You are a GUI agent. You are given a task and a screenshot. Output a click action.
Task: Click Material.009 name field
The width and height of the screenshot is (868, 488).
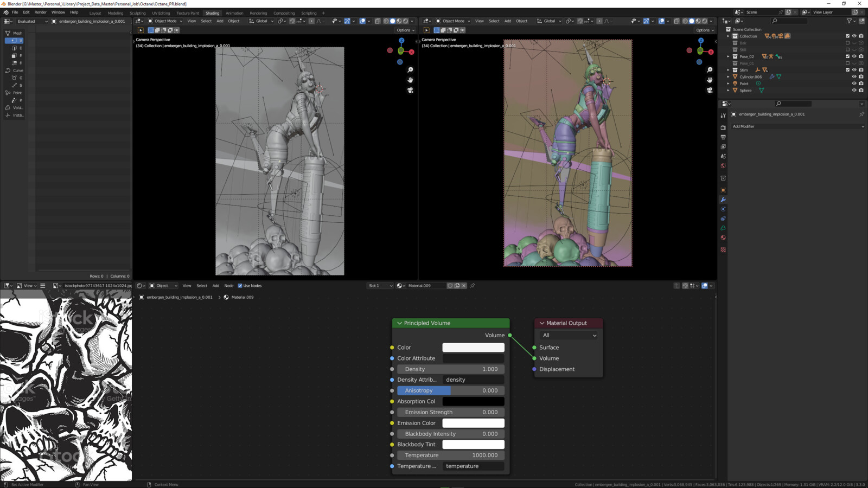(426, 286)
